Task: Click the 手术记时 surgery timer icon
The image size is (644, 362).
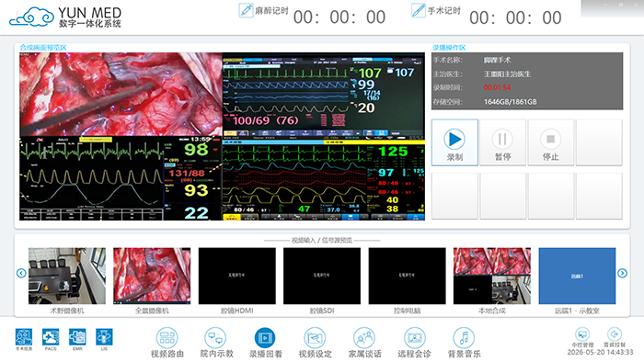Action: 419,10
